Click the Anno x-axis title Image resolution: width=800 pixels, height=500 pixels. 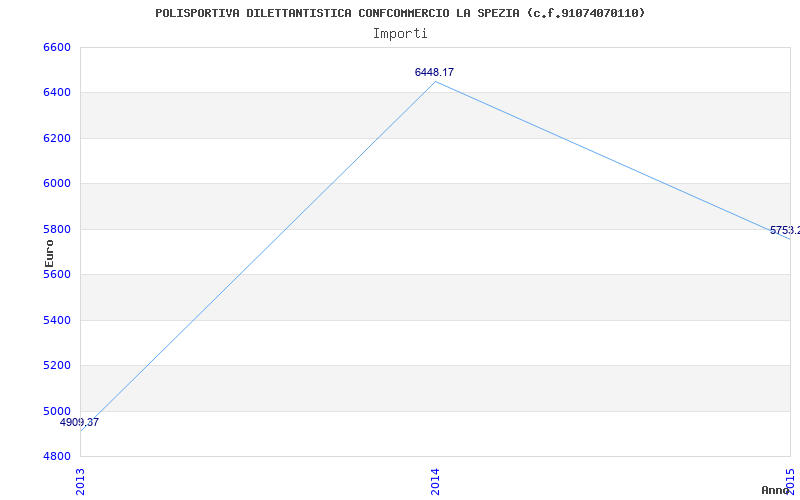click(x=776, y=490)
